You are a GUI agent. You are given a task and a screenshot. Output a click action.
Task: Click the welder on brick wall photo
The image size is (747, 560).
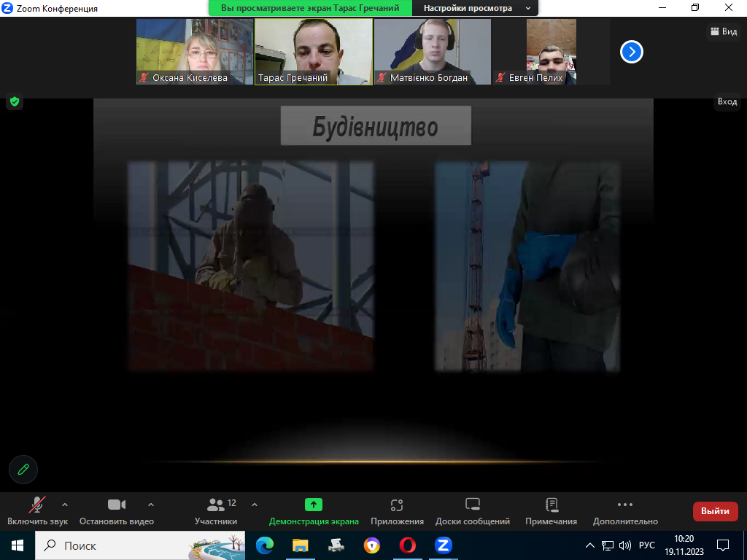(x=251, y=265)
